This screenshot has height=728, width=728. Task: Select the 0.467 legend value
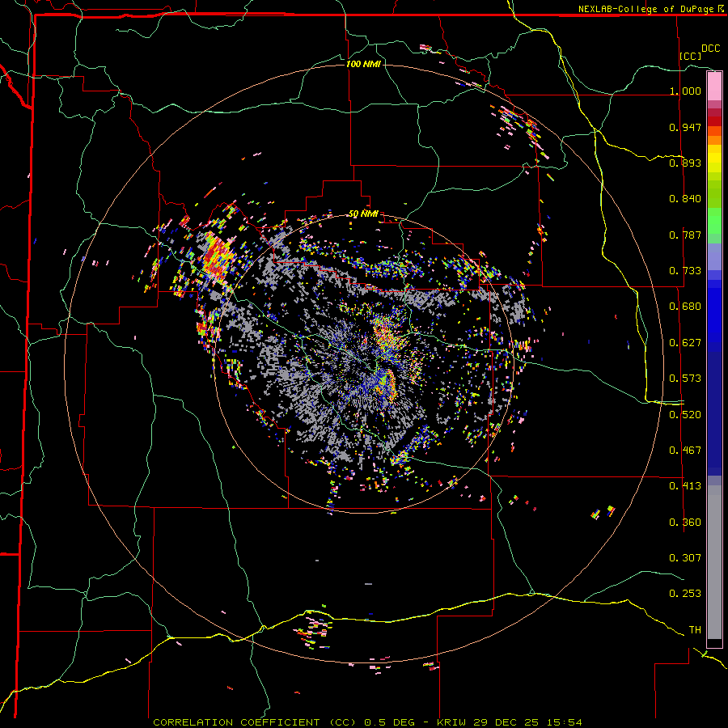tap(685, 451)
